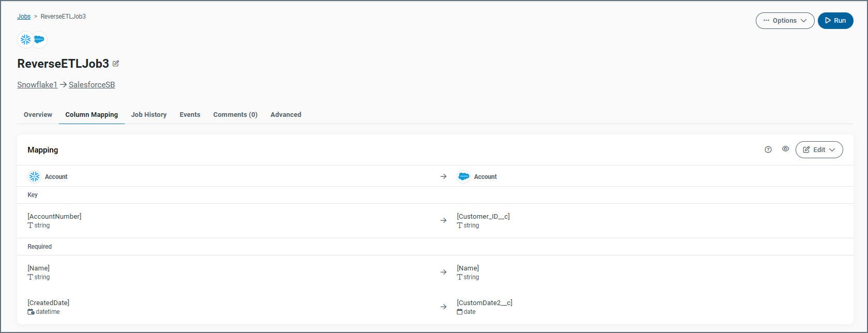
Task: Open the Advanced tab
Action: point(286,115)
